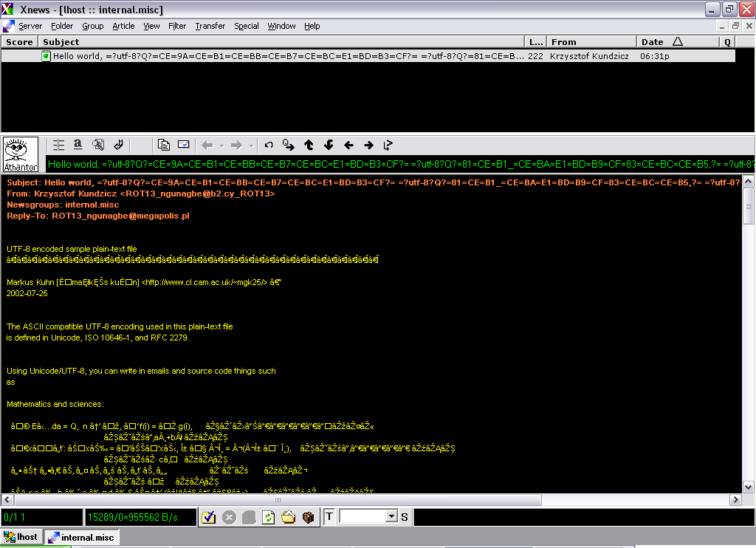Click the 'Newsgroups: internal.misc' header line

tap(63, 205)
